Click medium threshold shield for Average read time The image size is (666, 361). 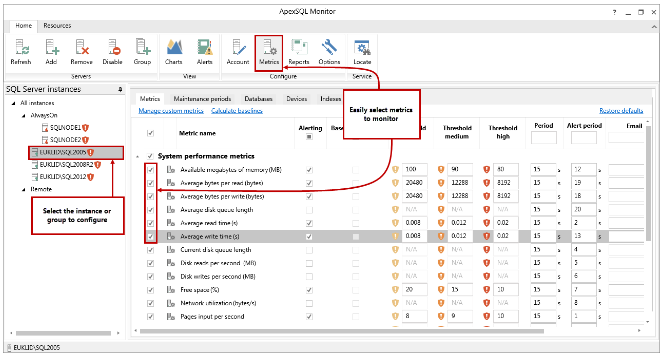pyautogui.click(x=441, y=223)
